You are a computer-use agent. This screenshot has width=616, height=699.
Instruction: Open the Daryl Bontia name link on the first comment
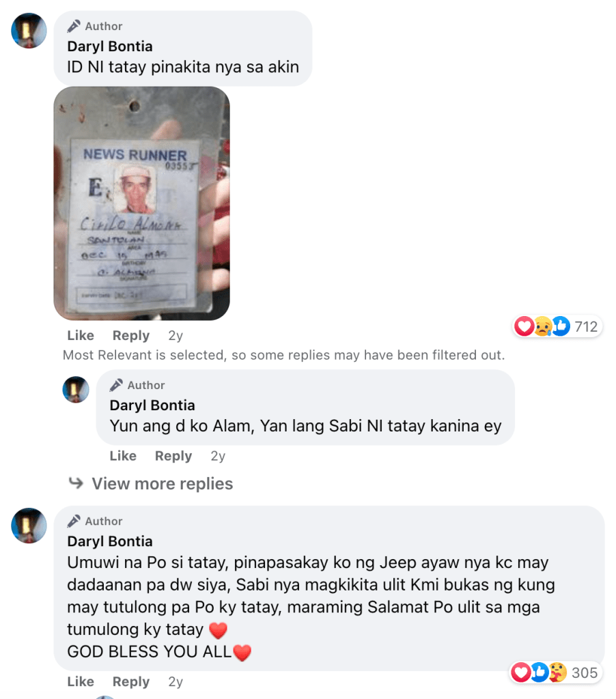(110, 46)
